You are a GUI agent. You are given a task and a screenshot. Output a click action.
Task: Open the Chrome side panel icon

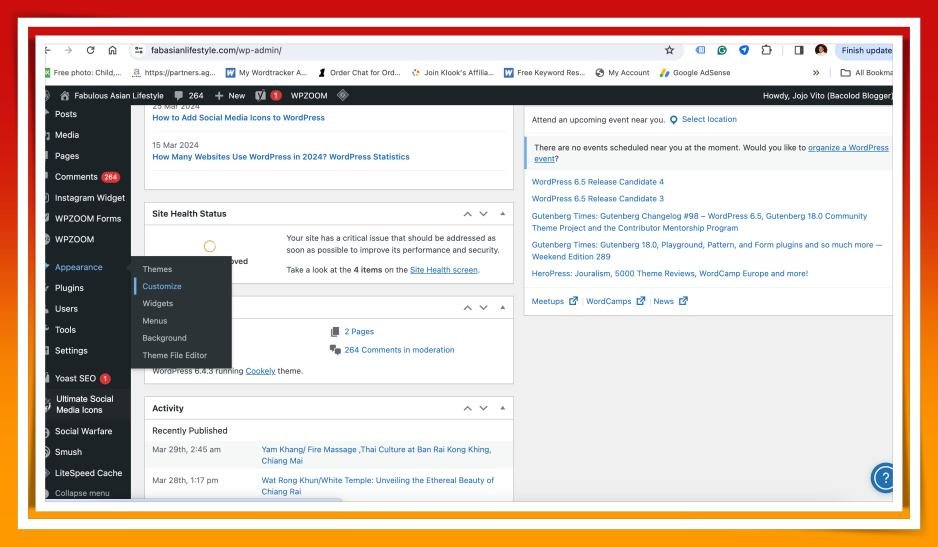tap(799, 50)
